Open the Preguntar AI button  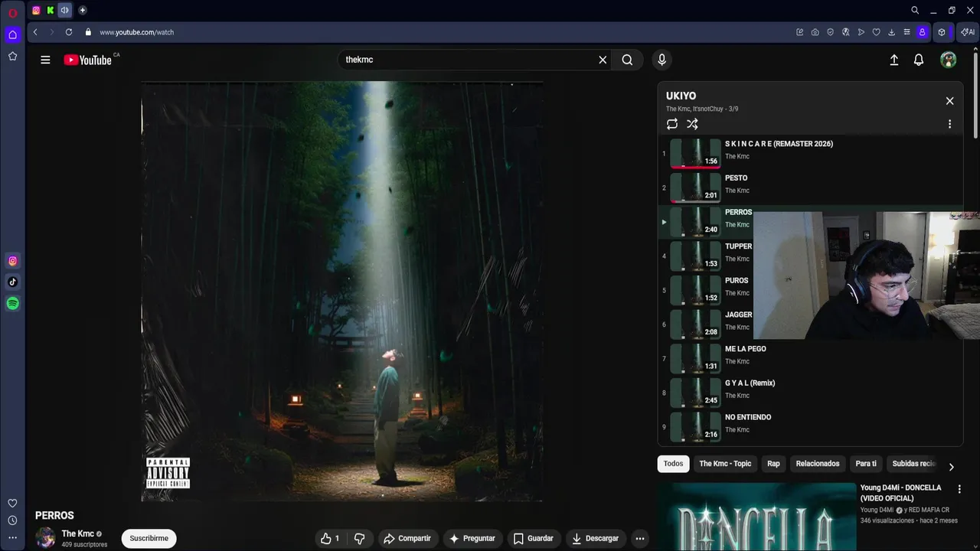tap(472, 538)
